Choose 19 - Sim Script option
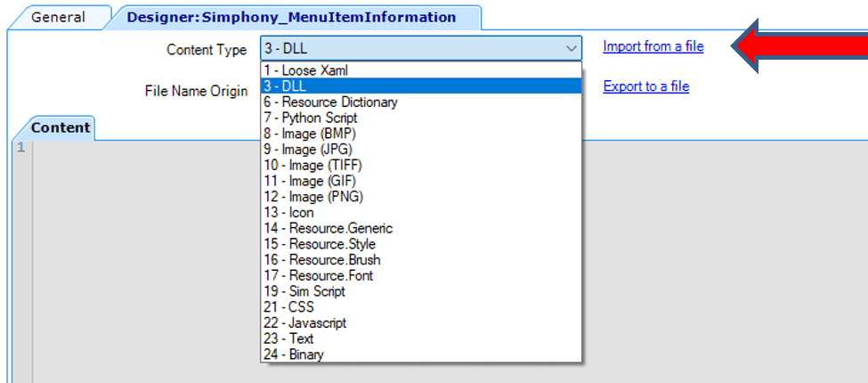 pos(304,291)
